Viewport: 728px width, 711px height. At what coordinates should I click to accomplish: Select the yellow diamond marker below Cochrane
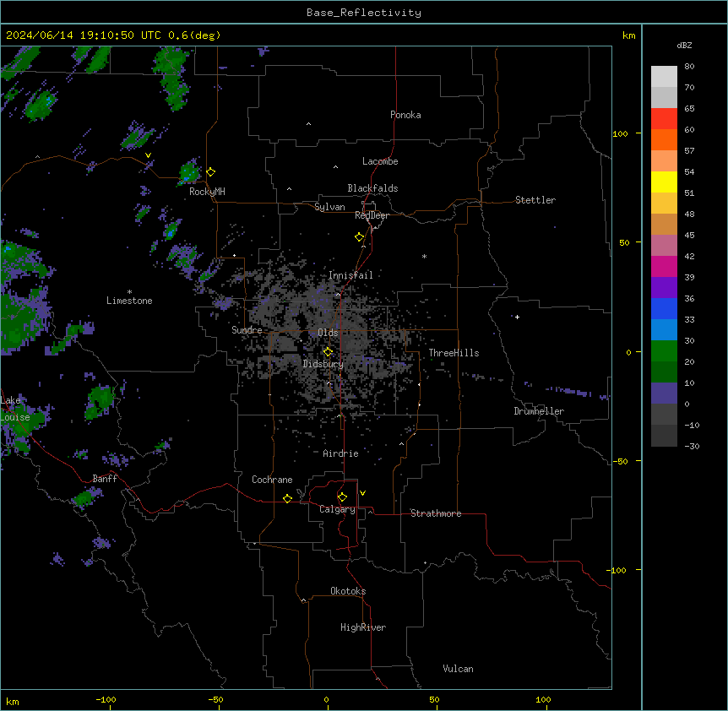click(x=287, y=498)
